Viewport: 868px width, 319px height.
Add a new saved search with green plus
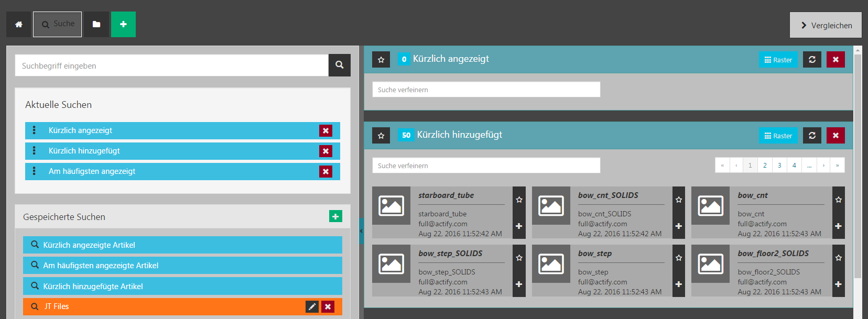[335, 216]
